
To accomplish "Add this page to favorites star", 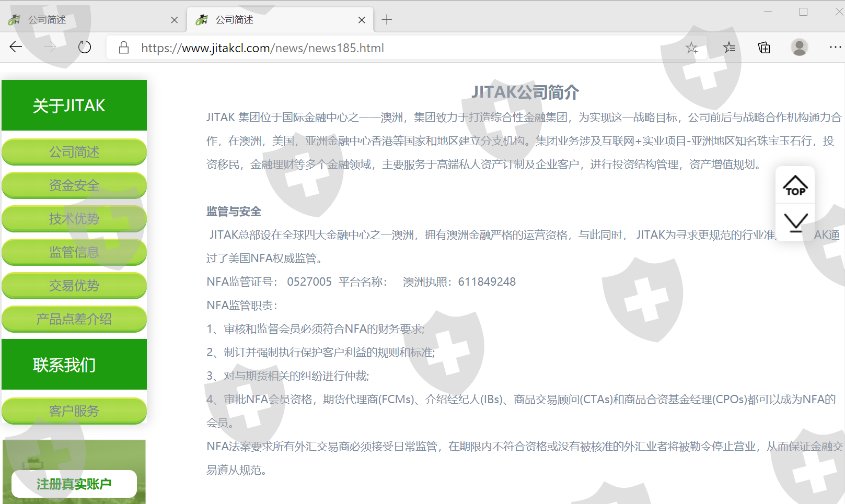I will (691, 48).
